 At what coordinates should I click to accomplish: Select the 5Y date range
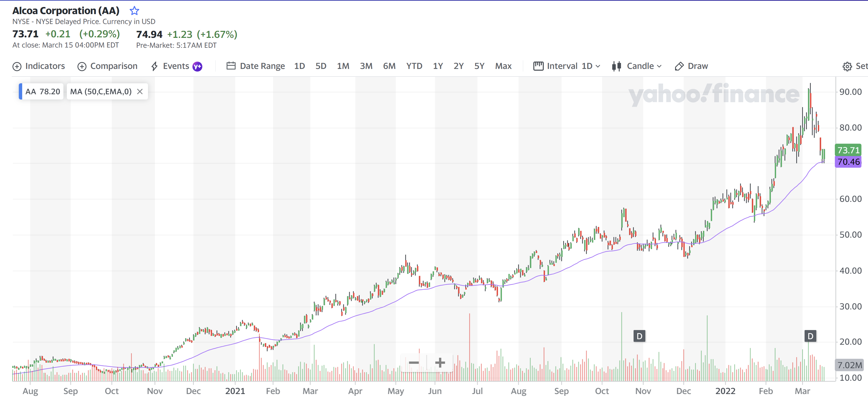(479, 66)
